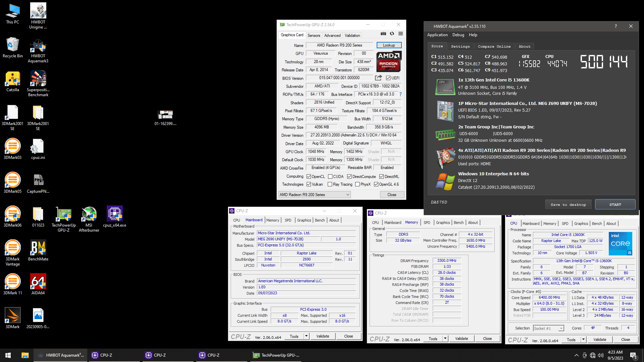Click Close button in GPU-Z window

click(392, 194)
